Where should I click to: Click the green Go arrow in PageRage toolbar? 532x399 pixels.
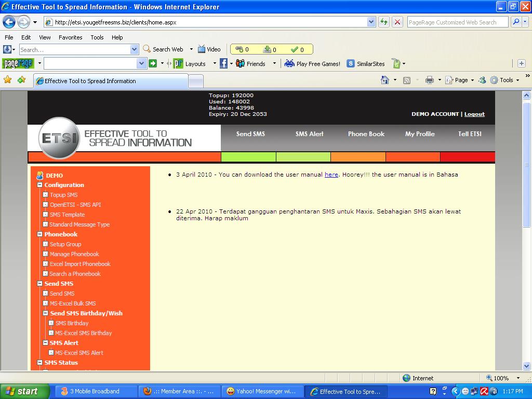pyautogui.click(x=153, y=63)
